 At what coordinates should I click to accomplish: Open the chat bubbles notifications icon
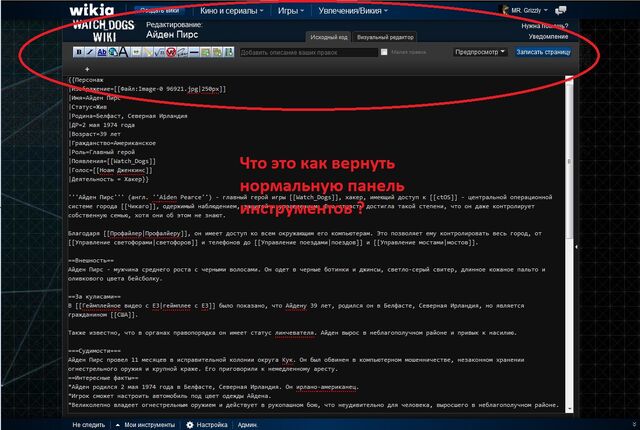point(560,10)
